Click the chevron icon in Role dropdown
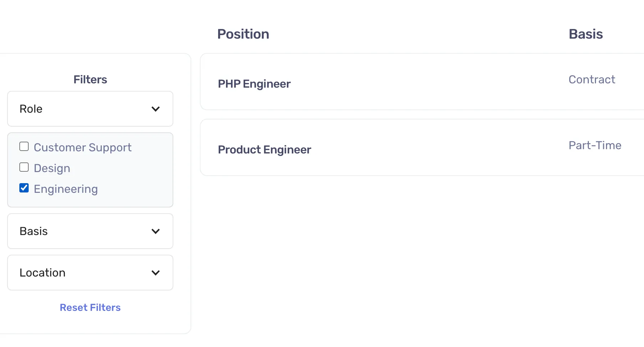 click(155, 109)
